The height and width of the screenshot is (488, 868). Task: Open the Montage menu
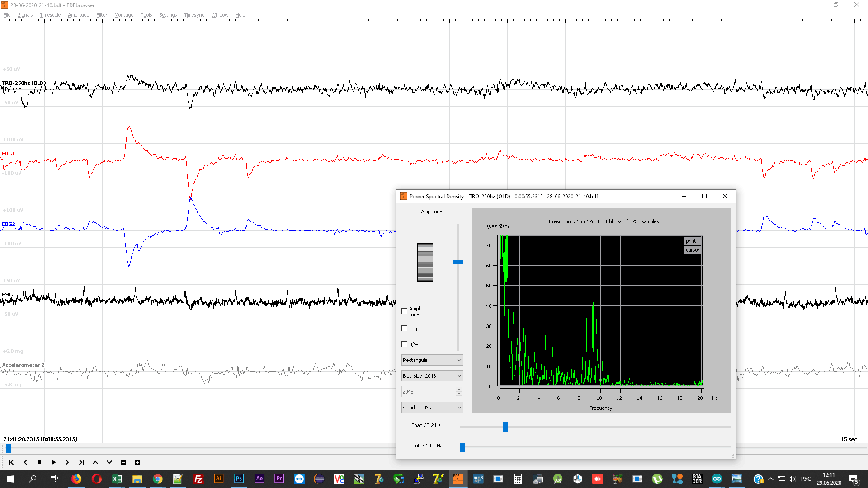(124, 15)
